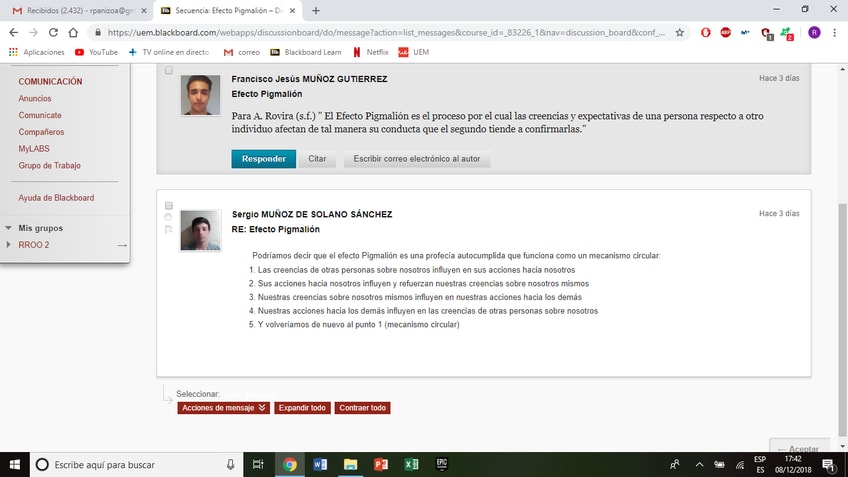Open PowerPoint from the taskbar

coord(380,465)
